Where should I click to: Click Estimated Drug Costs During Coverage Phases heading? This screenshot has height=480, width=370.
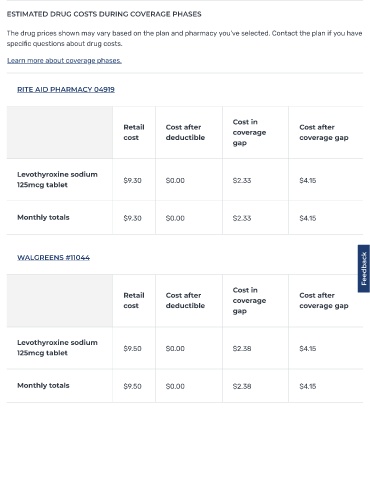click(104, 14)
